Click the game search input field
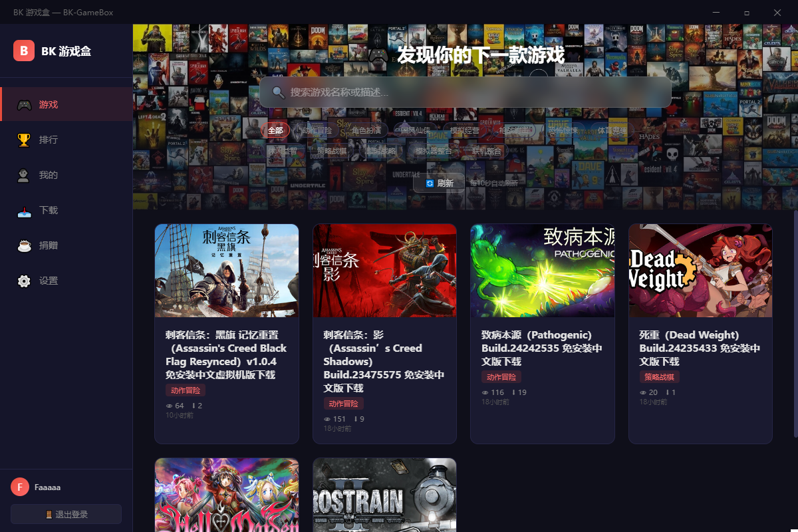This screenshot has width=798, height=532. pos(465,92)
